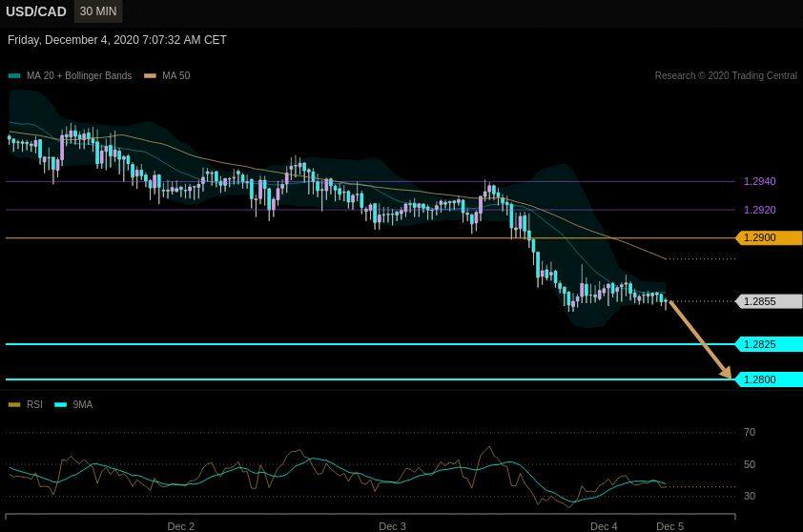This screenshot has width=803, height=532.
Task: Click the RSI legend label
Action: pyautogui.click(x=35, y=404)
